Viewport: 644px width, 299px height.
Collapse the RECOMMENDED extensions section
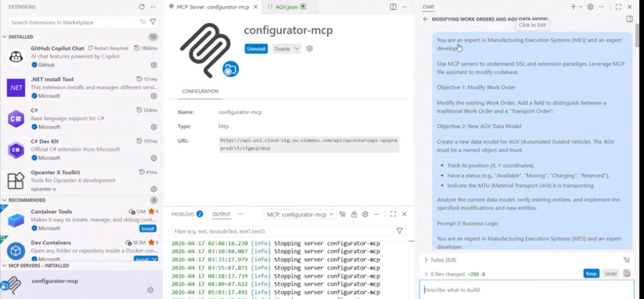coord(4,200)
